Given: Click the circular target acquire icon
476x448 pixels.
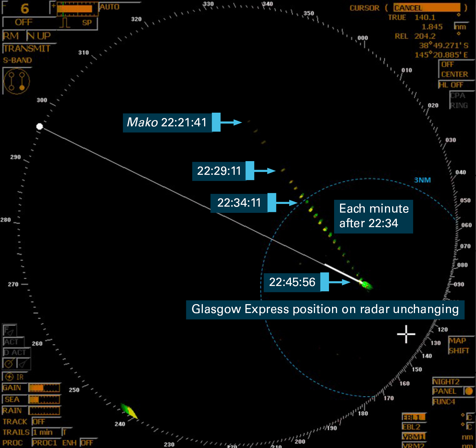Looking at the screenshot, I should click(9, 363).
